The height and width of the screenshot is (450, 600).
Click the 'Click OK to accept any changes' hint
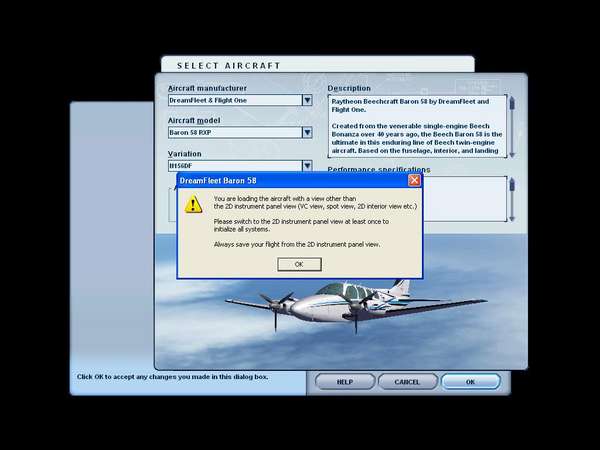172,377
